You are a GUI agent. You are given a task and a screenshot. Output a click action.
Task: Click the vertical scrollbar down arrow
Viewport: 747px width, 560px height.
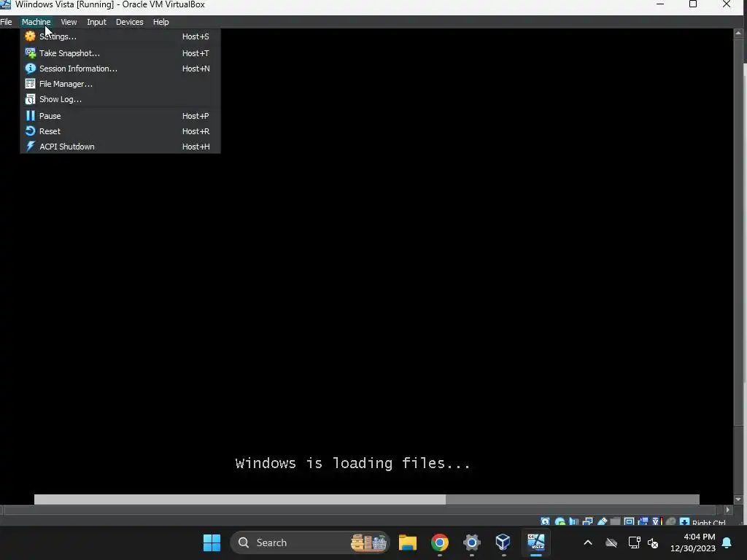(738, 499)
